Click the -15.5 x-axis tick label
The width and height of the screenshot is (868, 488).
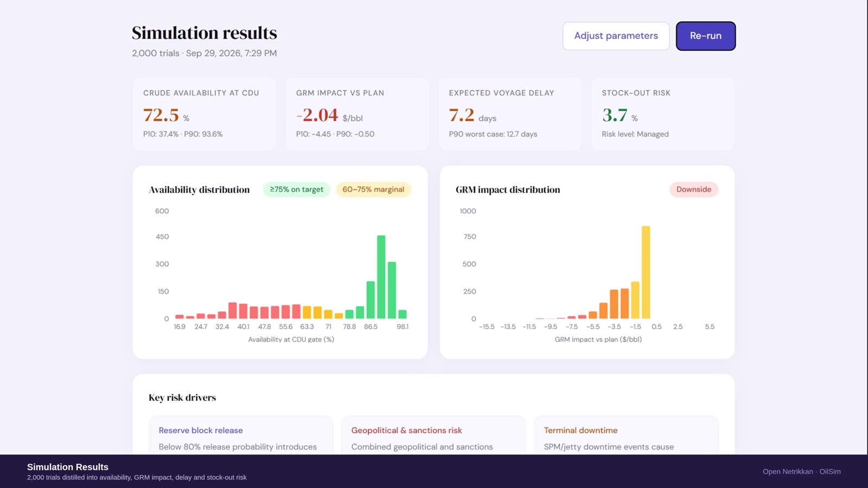point(487,326)
